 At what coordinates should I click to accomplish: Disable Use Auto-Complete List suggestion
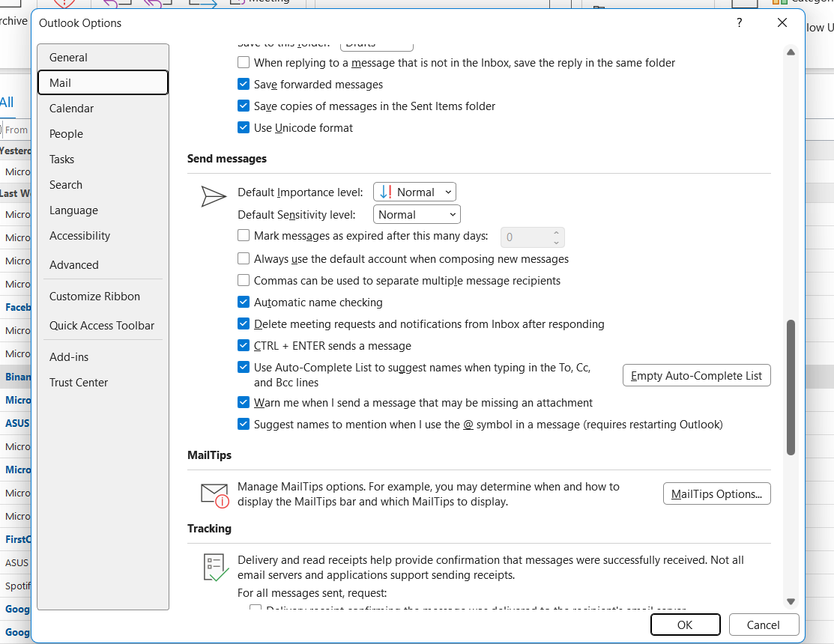click(244, 368)
